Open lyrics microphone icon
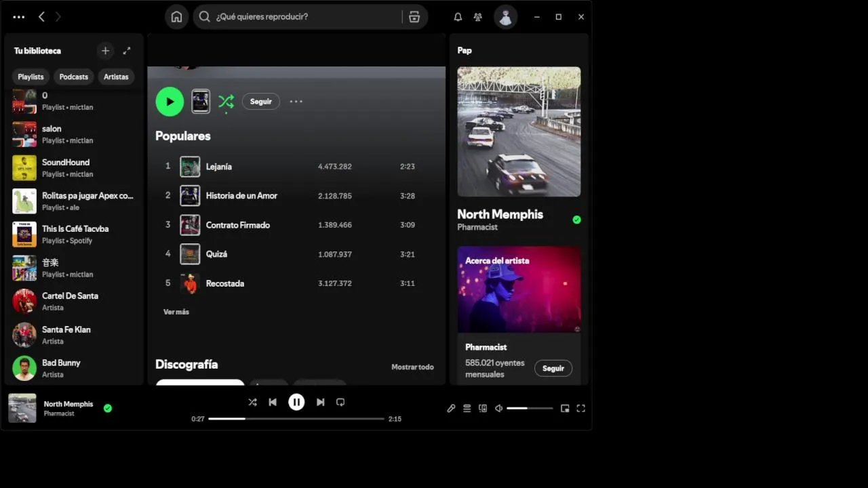The height and width of the screenshot is (488, 868). pyautogui.click(x=451, y=408)
